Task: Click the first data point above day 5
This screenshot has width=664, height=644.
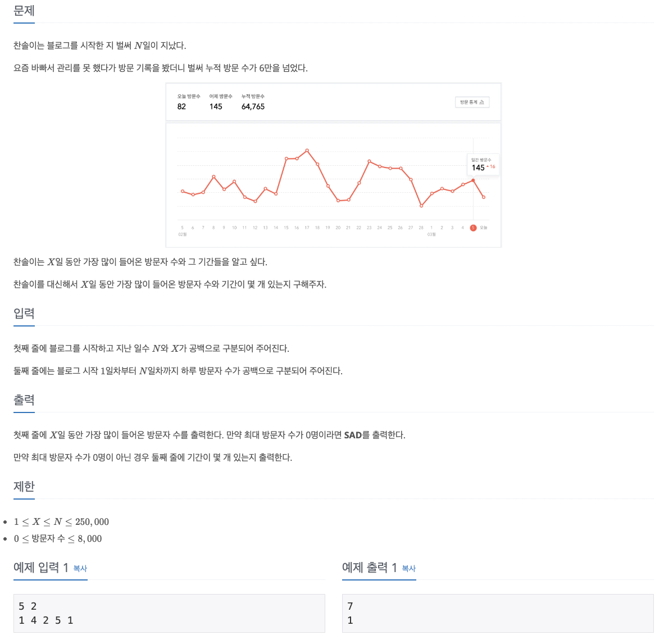Action: [x=183, y=192]
